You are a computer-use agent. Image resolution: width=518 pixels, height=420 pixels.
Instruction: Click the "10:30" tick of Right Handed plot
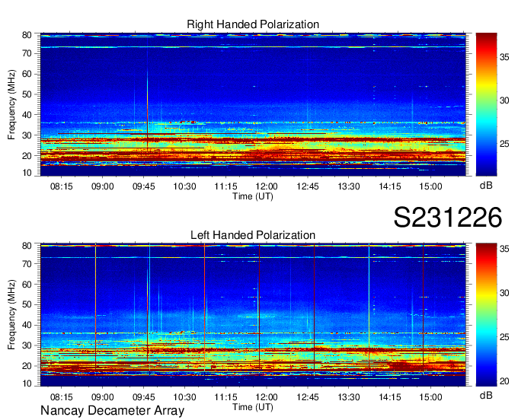[184, 186]
